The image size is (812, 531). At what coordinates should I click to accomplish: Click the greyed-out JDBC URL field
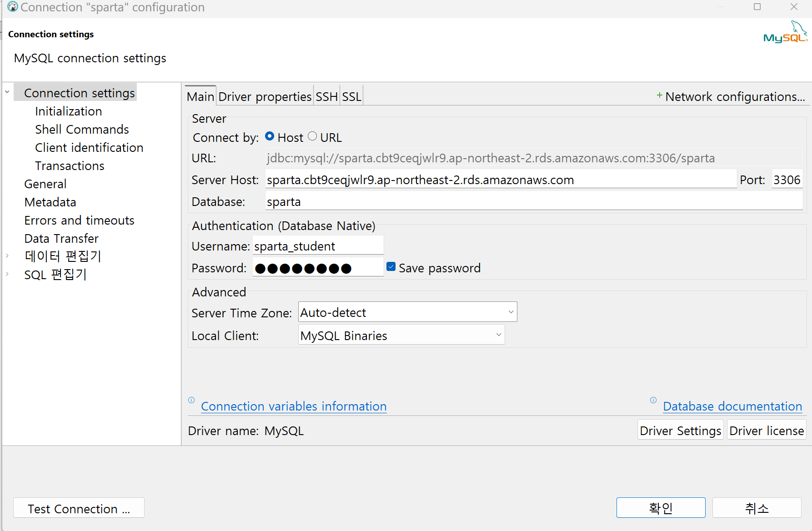534,158
